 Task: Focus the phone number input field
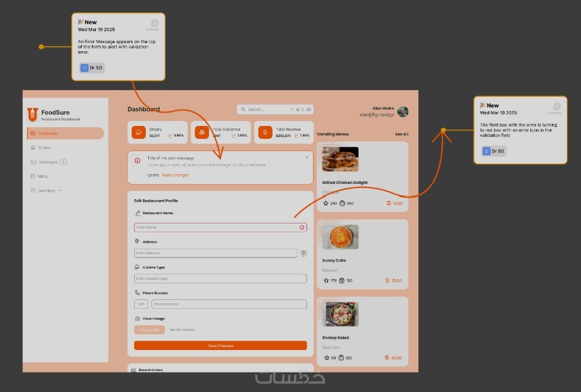(229, 304)
